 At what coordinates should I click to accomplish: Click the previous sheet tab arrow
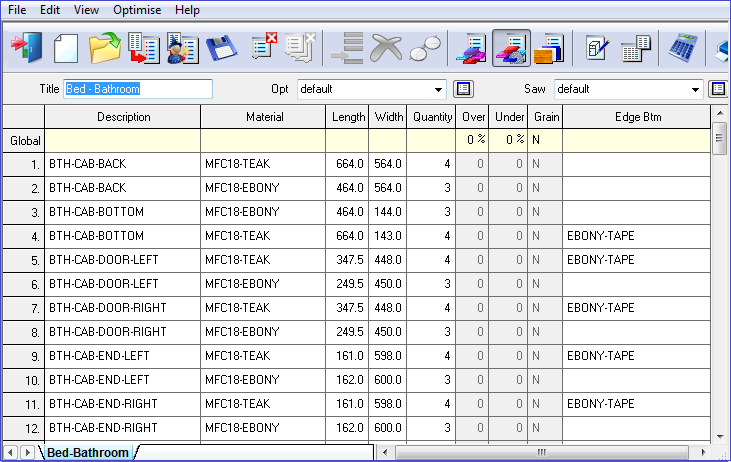(x=10, y=452)
